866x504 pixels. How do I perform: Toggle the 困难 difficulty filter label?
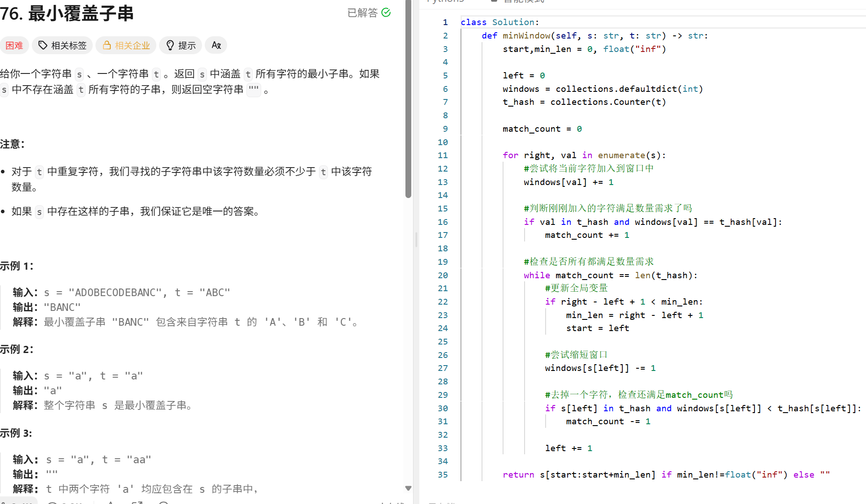pyautogui.click(x=14, y=45)
